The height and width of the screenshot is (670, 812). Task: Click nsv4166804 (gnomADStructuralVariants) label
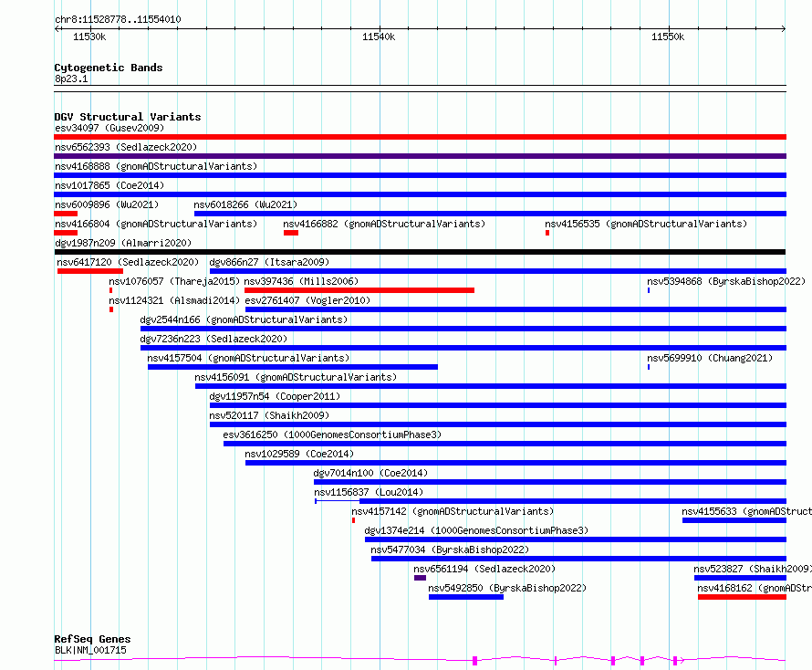[156, 224]
